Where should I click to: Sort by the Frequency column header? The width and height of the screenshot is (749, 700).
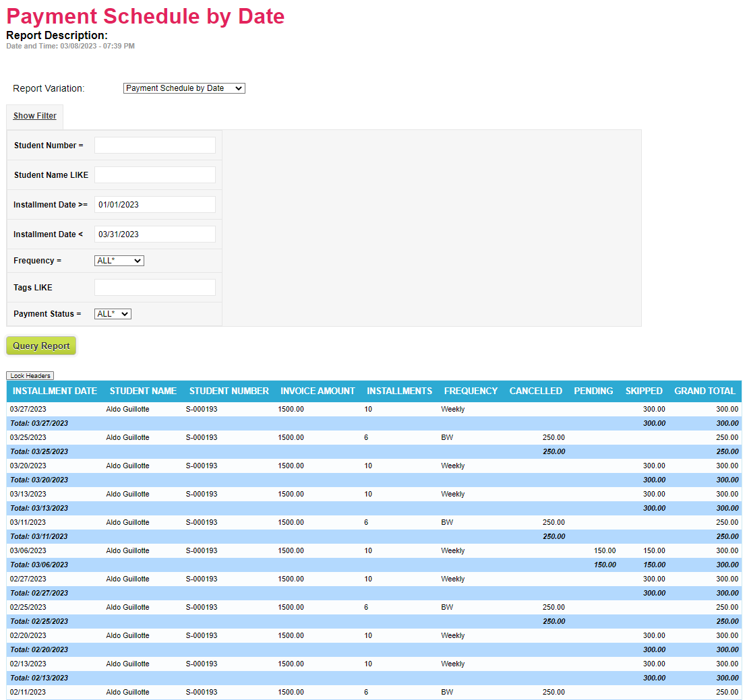point(471,391)
